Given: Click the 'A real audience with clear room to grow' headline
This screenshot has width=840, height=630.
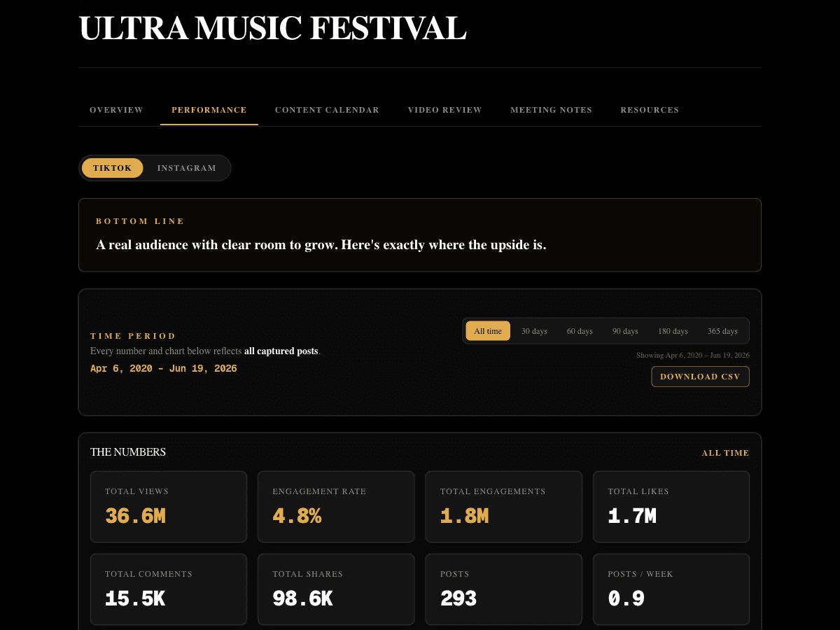Looking at the screenshot, I should point(321,245).
